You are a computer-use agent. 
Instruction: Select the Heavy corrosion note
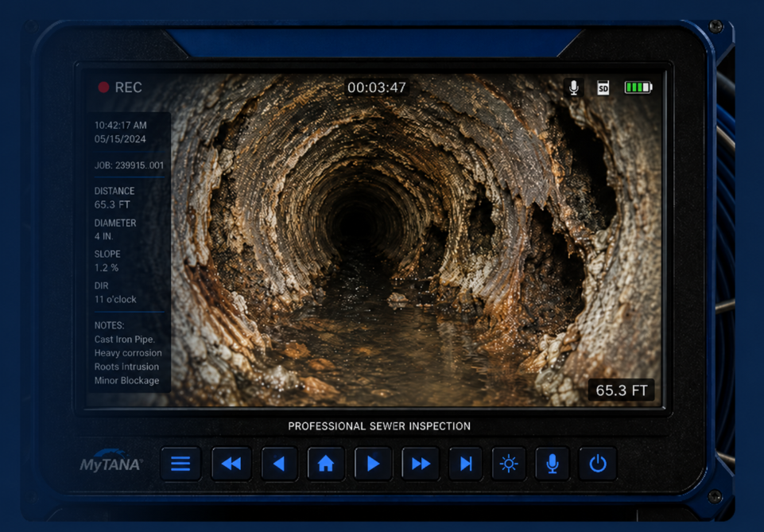[x=128, y=353]
